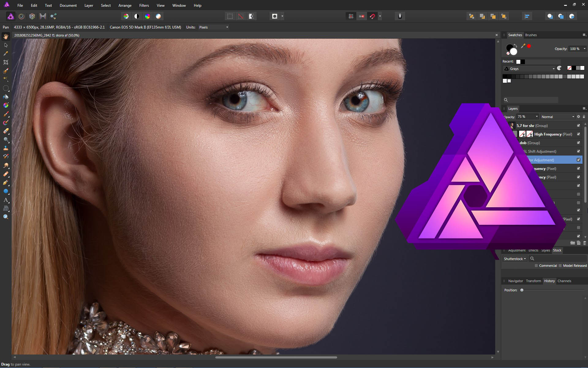Toggle visibility of dnb group
This screenshot has height=368, width=588.
[579, 143]
